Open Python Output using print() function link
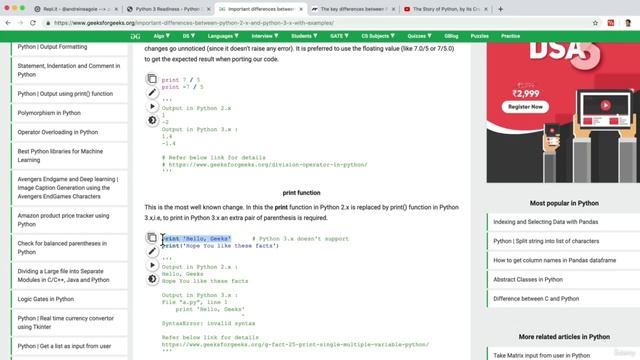 [x=65, y=94]
